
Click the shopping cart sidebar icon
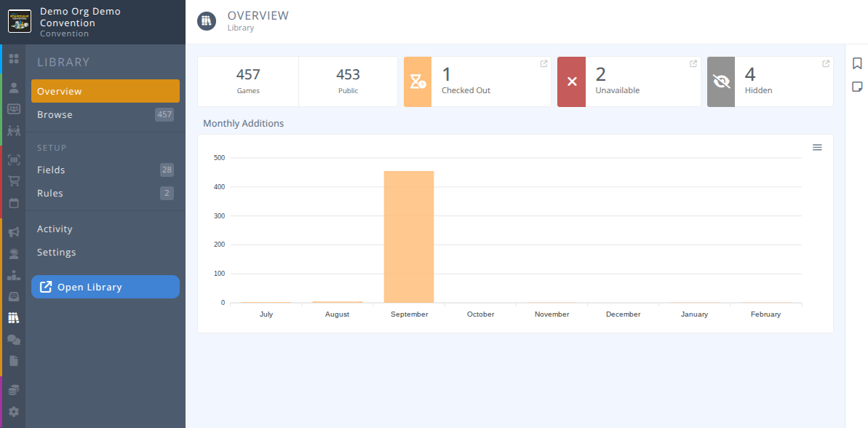[x=13, y=181]
